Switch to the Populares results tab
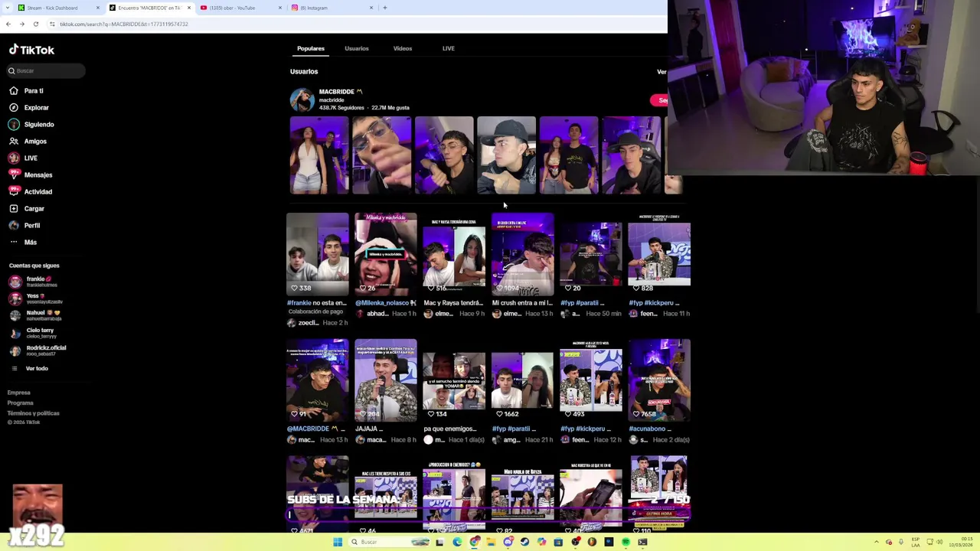This screenshot has width=980, height=551. (x=311, y=48)
